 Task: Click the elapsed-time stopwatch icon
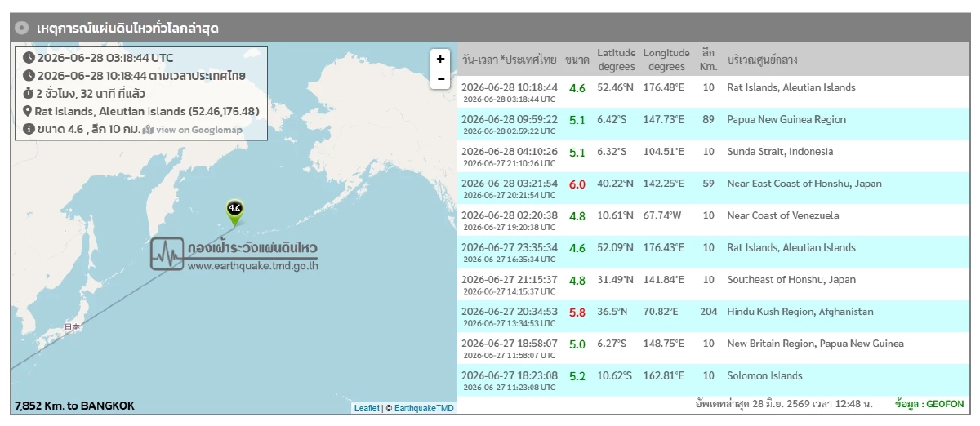coord(29,94)
